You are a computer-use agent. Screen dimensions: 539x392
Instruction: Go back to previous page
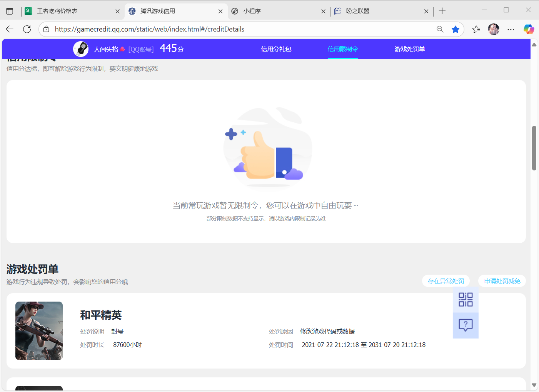click(x=10, y=29)
